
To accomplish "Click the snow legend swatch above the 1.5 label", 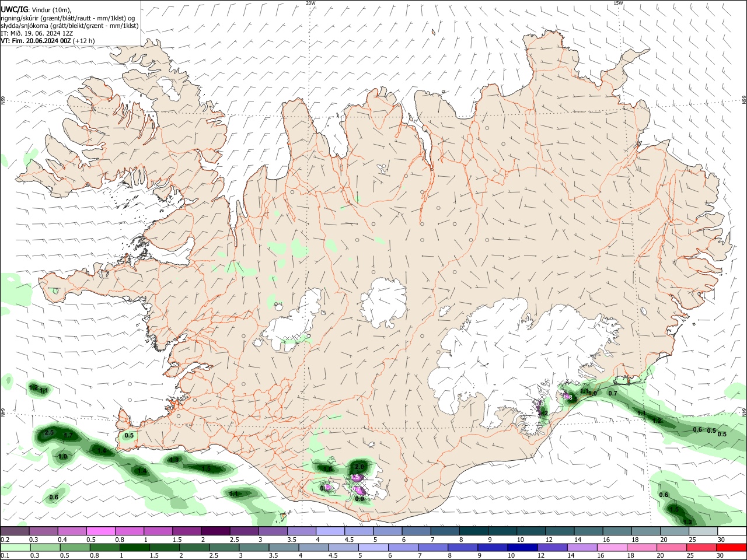I will point(186,531).
